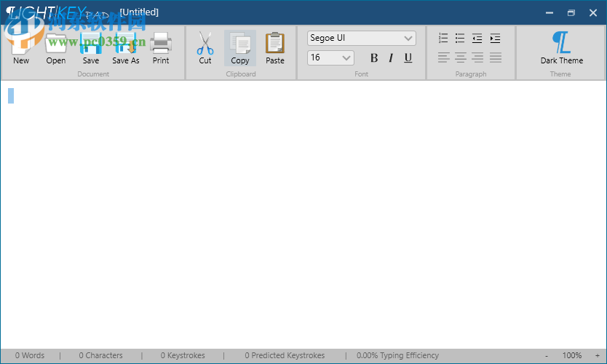Click the 0 Keystrokes status entry
The height and width of the screenshot is (364, 607).
[x=183, y=355]
